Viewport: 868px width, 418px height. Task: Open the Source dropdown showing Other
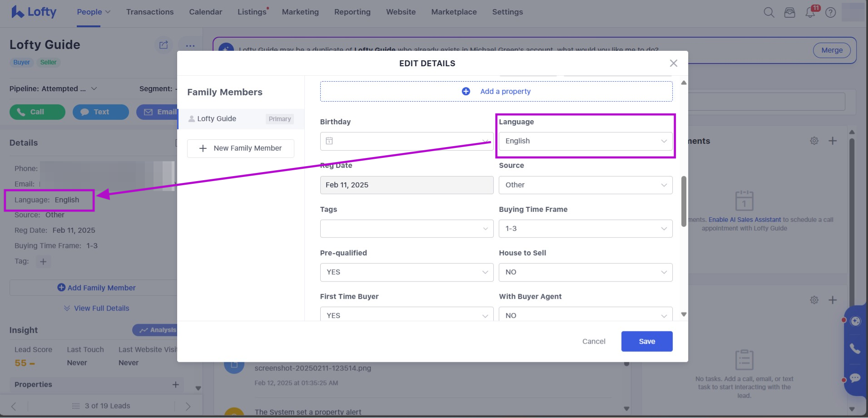(x=585, y=185)
